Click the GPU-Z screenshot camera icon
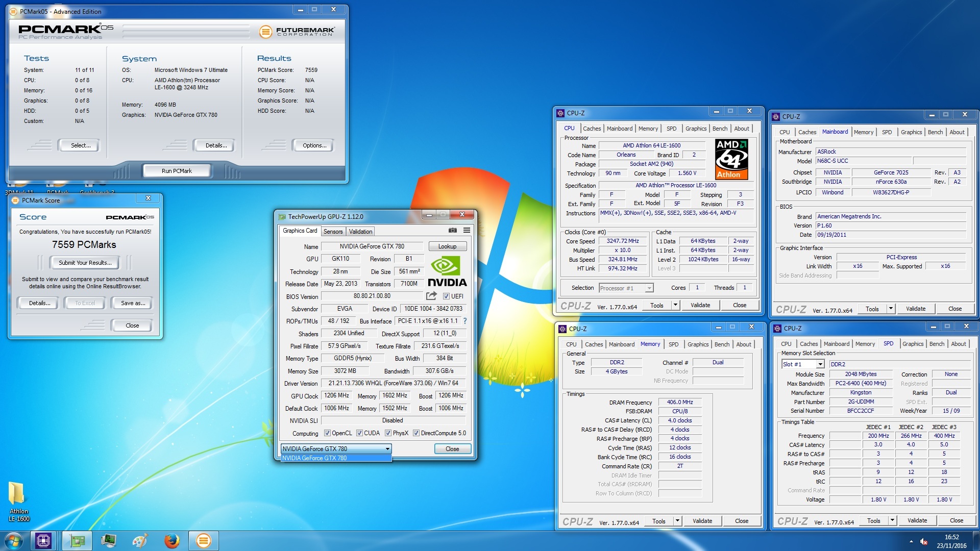Viewport: 980px width, 551px height. [453, 231]
